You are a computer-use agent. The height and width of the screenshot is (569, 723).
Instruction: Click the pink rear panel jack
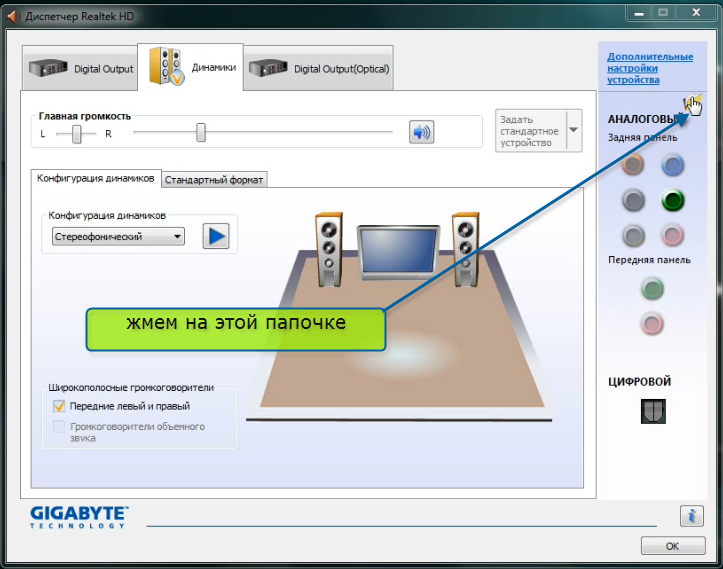tap(672, 235)
